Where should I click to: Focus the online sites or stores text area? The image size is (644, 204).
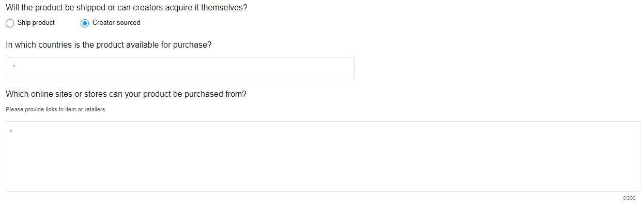point(323,156)
